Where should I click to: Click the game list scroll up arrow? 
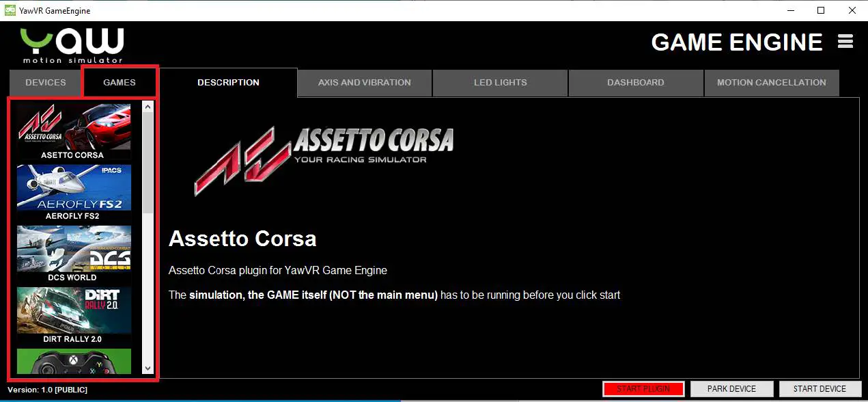coord(148,107)
